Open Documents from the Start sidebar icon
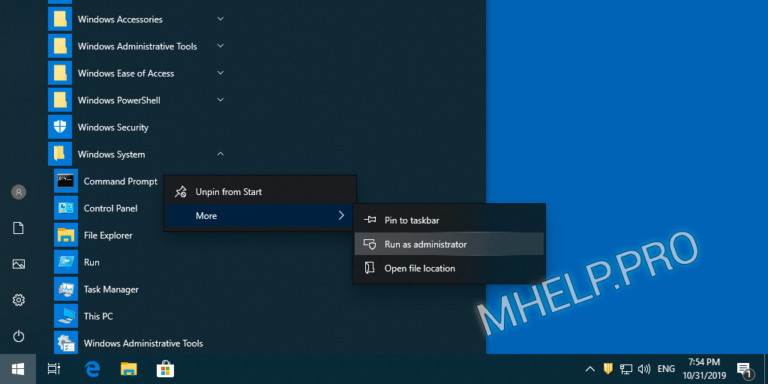Image resolution: width=768 pixels, height=384 pixels. (x=19, y=228)
